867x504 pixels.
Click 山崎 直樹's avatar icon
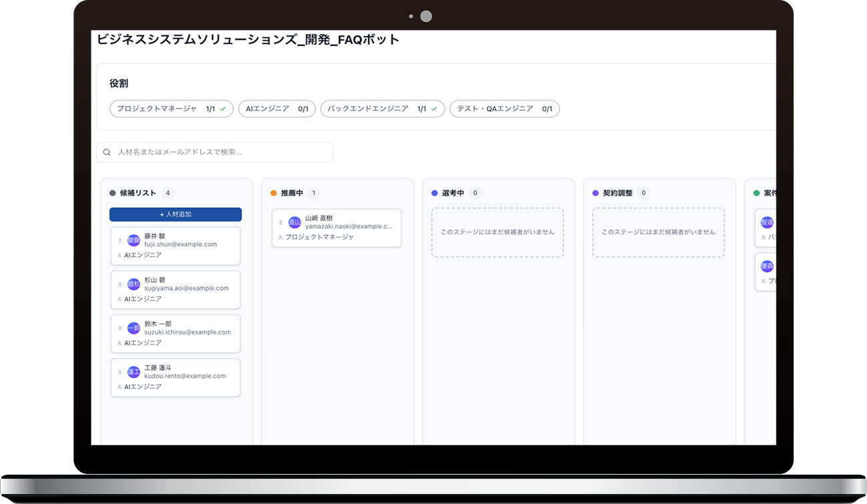(294, 223)
